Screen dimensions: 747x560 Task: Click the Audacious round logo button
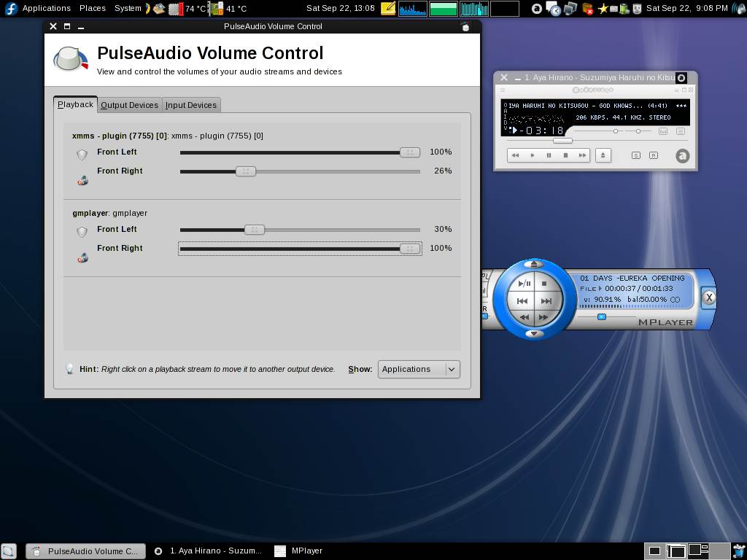[682, 156]
